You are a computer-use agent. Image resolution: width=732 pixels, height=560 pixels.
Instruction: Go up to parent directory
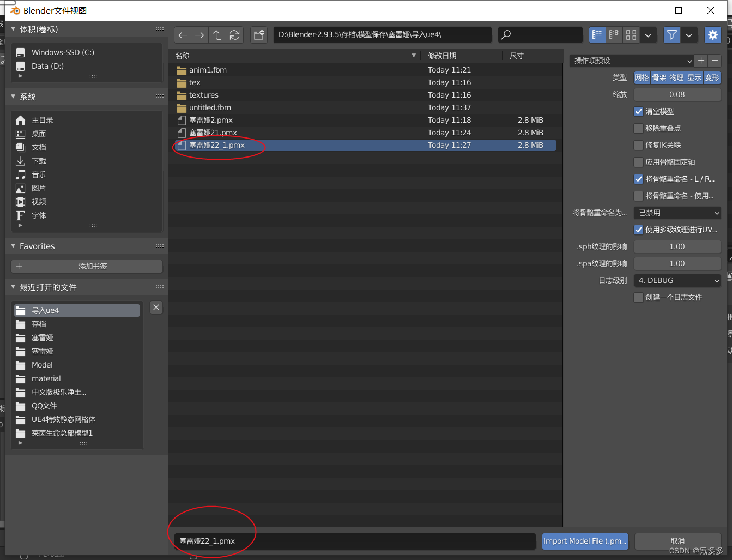tap(217, 35)
